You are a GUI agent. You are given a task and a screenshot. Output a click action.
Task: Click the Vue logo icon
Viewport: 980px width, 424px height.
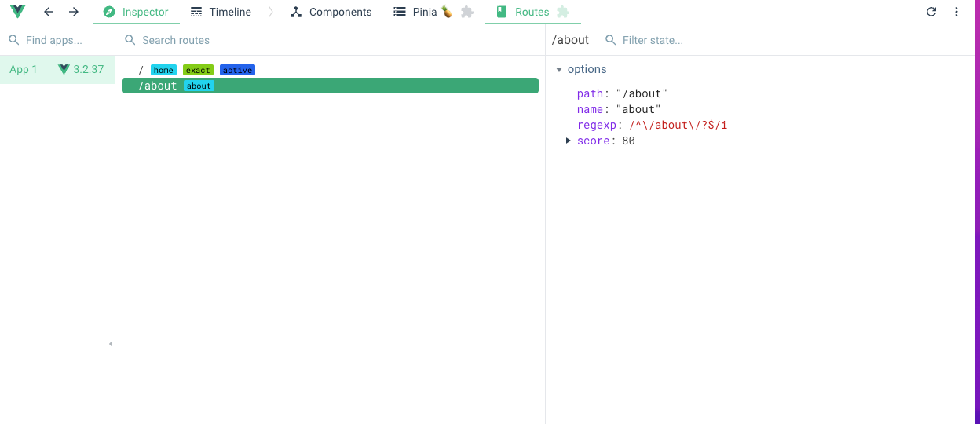coord(17,12)
